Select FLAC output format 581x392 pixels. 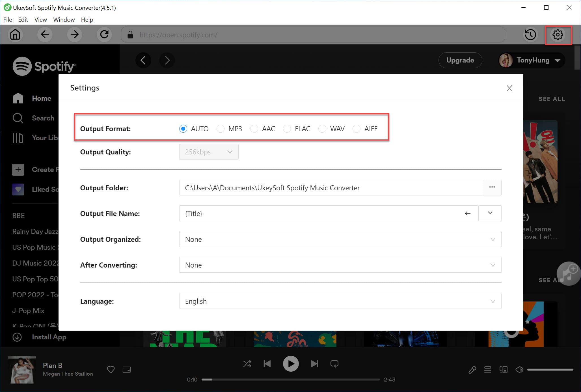point(287,128)
